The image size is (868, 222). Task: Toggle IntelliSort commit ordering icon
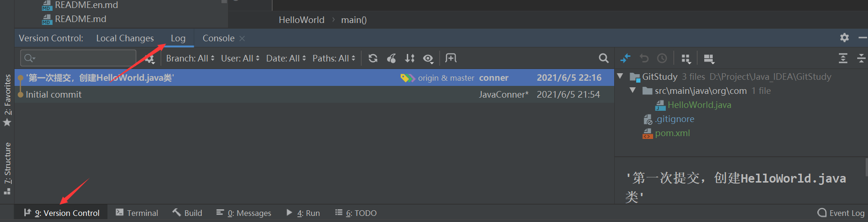pos(410,58)
